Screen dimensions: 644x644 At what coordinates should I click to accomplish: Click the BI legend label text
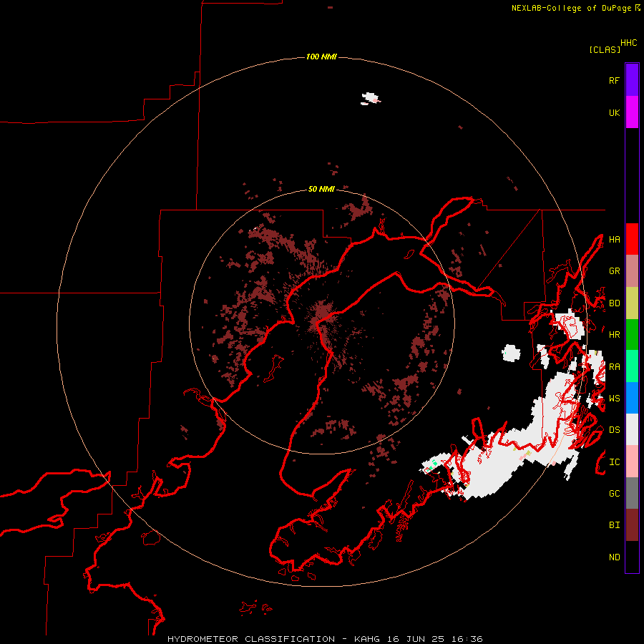click(614, 525)
